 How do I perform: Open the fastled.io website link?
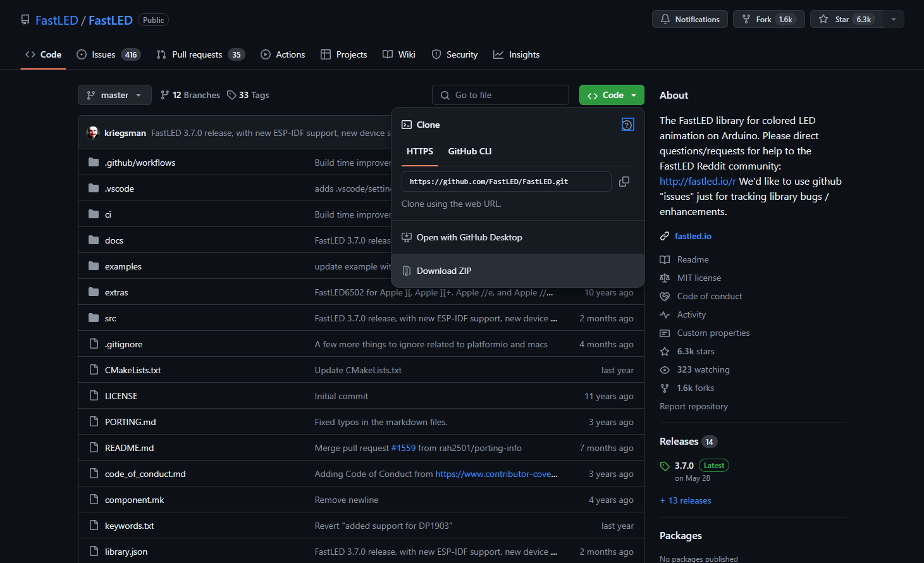click(x=693, y=236)
